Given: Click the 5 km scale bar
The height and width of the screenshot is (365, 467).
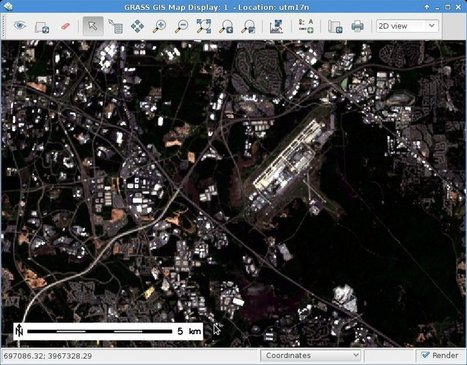Looking at the screenshot, I should pos(108,331).
